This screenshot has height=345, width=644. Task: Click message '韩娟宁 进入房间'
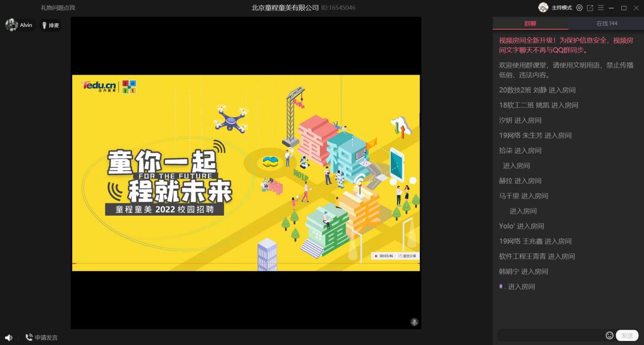524,272
